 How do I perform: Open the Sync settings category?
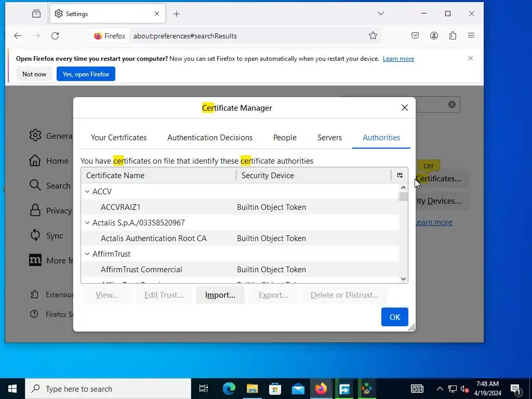pos(46,235)
